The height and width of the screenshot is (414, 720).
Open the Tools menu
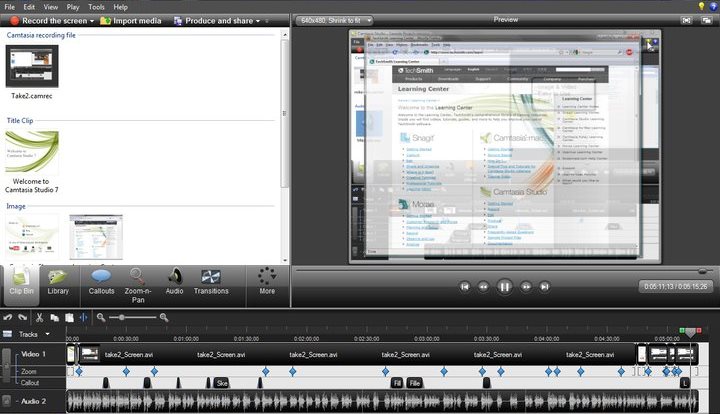click(95, 6)
